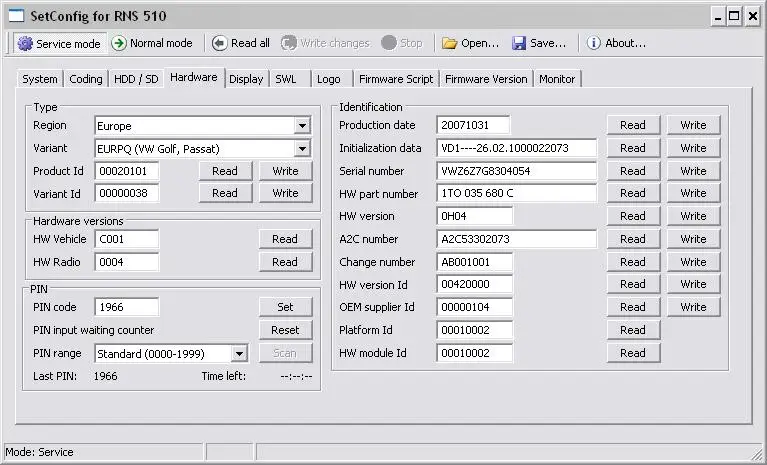Viewport: 767px width, 465px height.
Task: Click the Product Id input field
Action: tap(127, 171)
